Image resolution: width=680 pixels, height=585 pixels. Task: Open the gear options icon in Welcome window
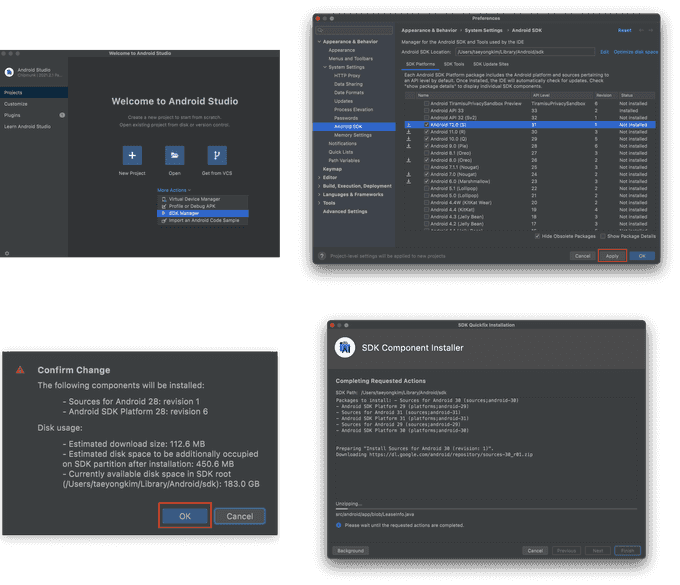(7, 253)
